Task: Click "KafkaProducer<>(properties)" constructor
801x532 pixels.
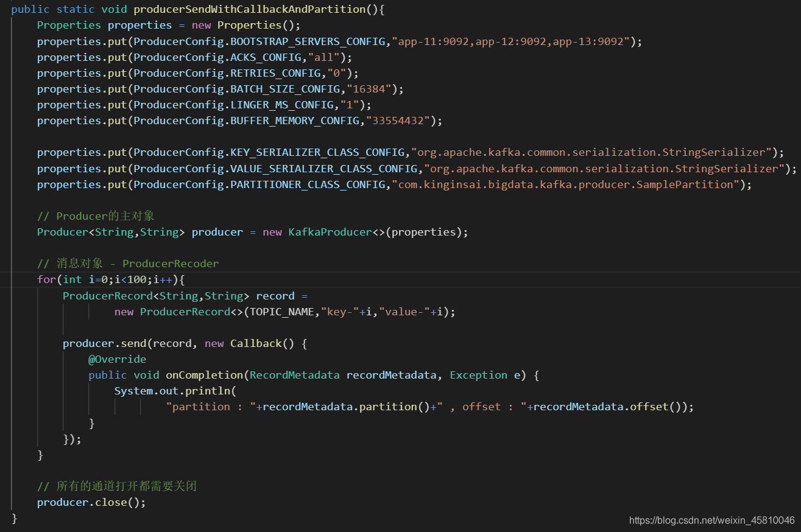Action: pyautogui.click(x=375, y=232)
